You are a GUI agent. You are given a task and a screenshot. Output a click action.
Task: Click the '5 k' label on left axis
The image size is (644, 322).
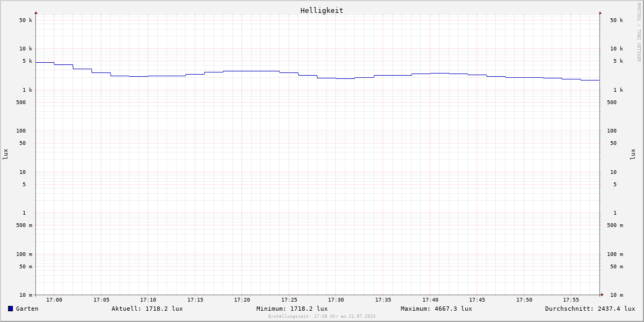click(27, 61)
